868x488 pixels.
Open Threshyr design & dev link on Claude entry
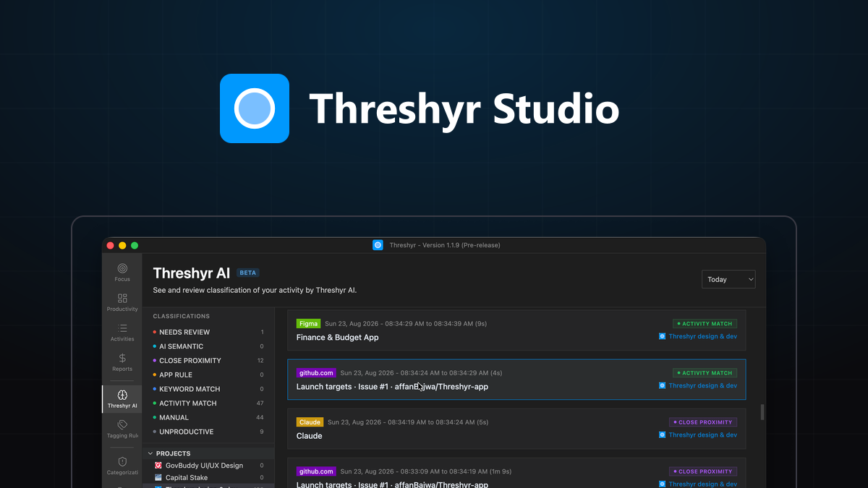702,435
